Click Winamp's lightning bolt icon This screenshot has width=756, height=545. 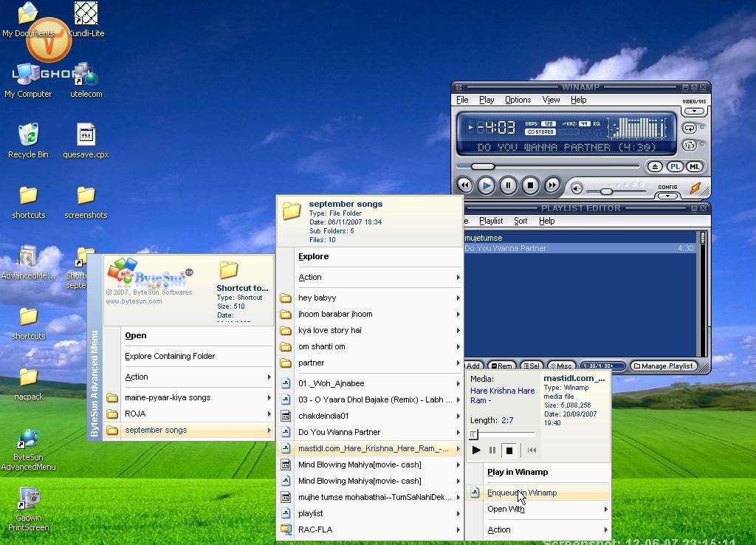695,188
